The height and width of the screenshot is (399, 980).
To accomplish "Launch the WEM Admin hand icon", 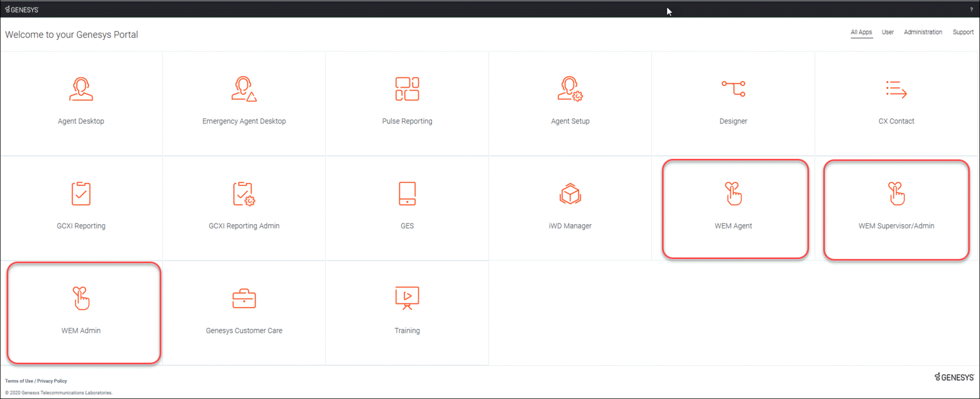I will [x=81, y=298].
